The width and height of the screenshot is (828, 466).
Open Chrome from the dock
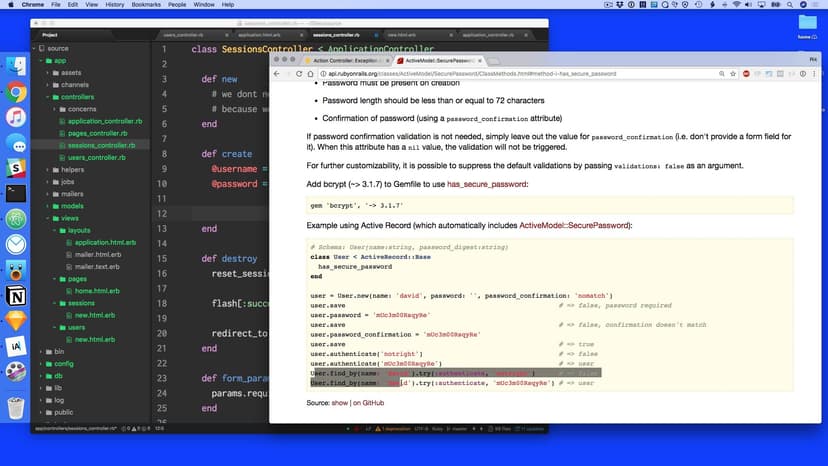pos(16,92)
